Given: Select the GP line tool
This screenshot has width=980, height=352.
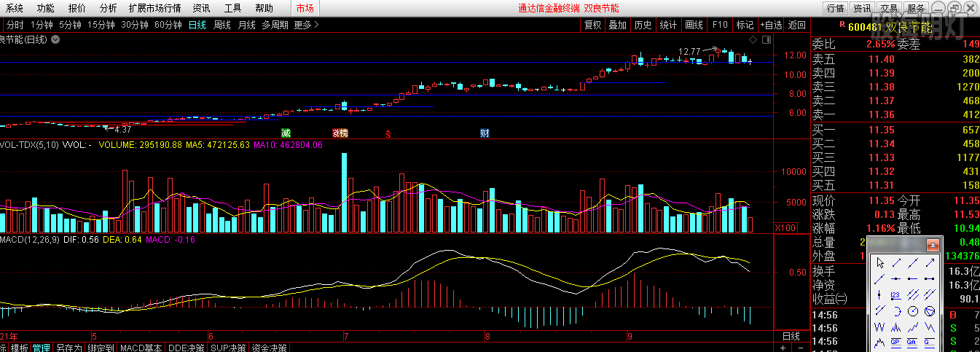Looking at the screenshot, I should coord(897,343).
